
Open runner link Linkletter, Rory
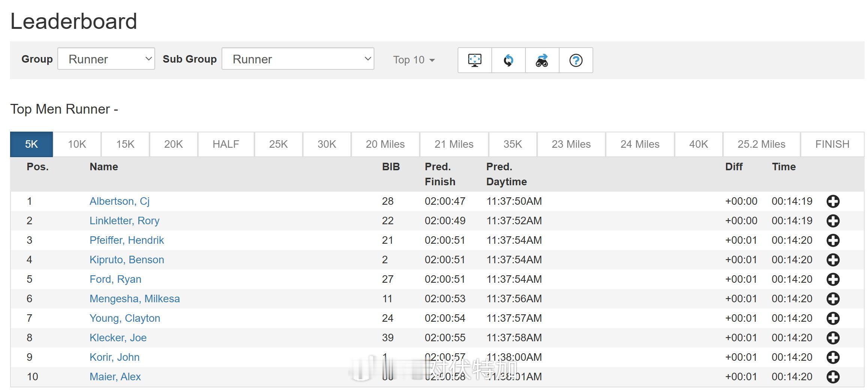124,221
